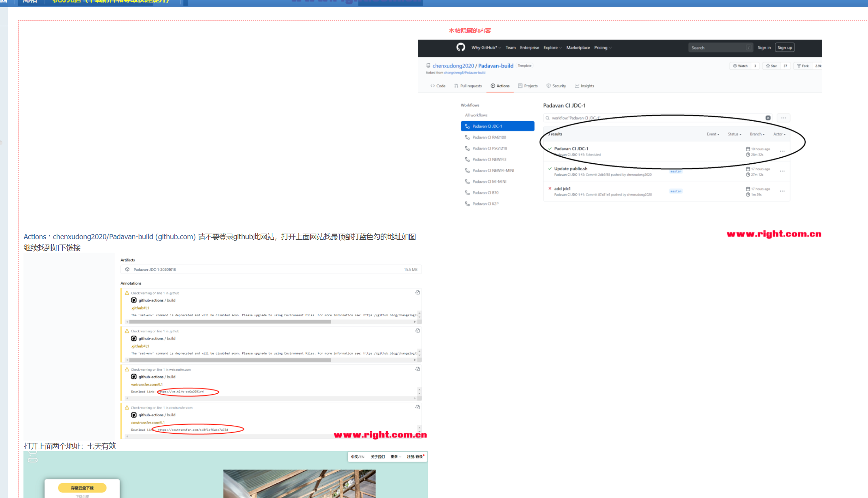Select the Padavan CI RM2100 workflow
The width and height of the screenshot is (868, 498).
point(489,137)
